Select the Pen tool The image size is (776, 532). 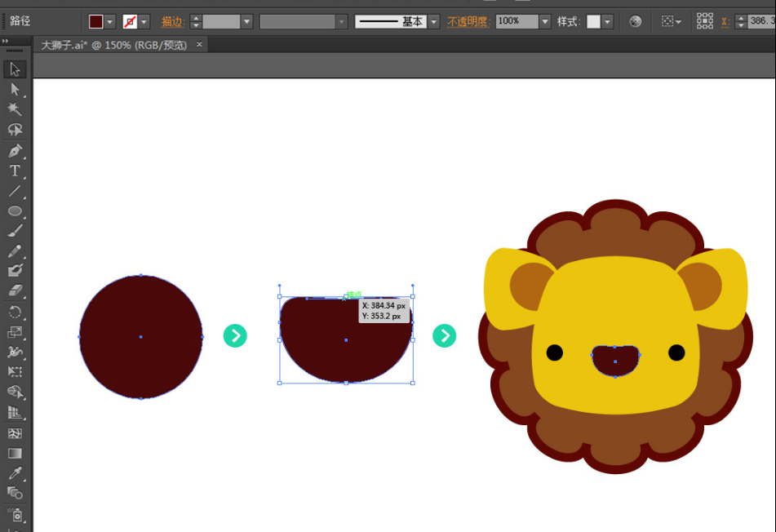tap(15, 151)
